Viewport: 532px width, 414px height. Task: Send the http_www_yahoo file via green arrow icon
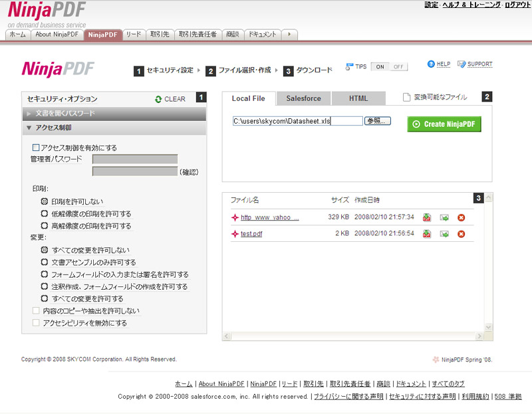point(444,218)
